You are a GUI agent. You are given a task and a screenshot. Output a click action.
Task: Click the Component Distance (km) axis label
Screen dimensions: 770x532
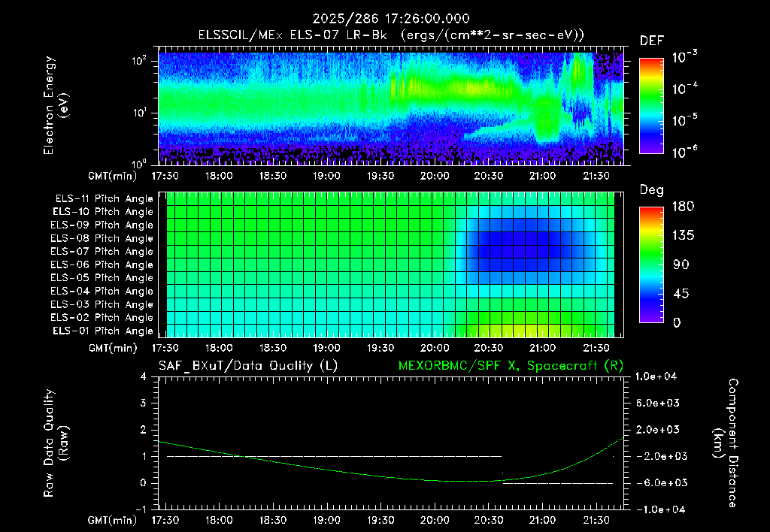pyautogui.click(x=726, y=443)
